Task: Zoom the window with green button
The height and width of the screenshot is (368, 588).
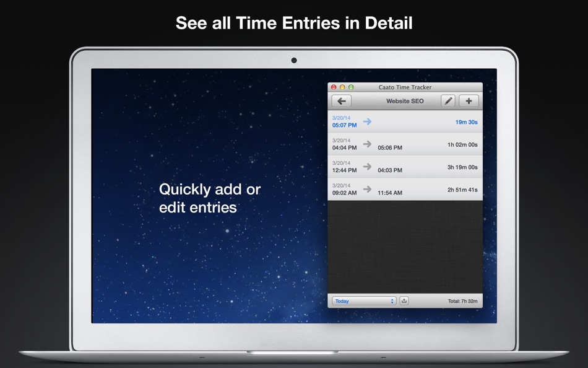Action: click(351, 87)
